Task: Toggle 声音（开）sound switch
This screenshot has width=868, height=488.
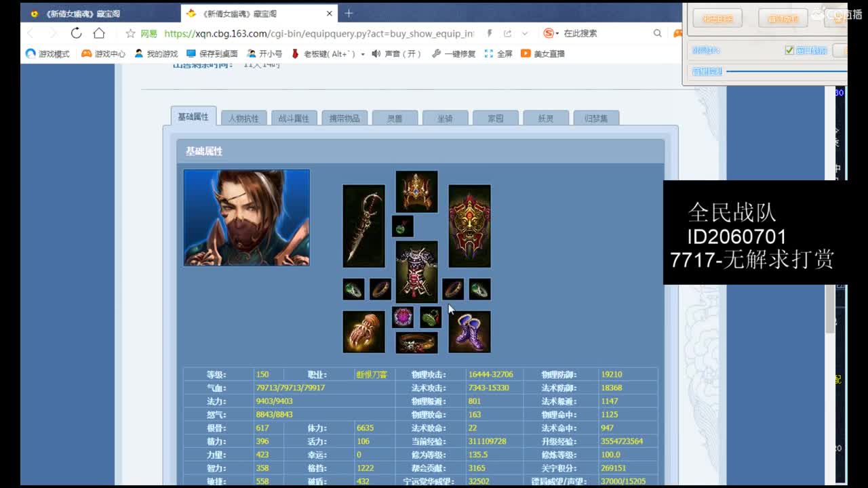Action: tap(396, 54)
